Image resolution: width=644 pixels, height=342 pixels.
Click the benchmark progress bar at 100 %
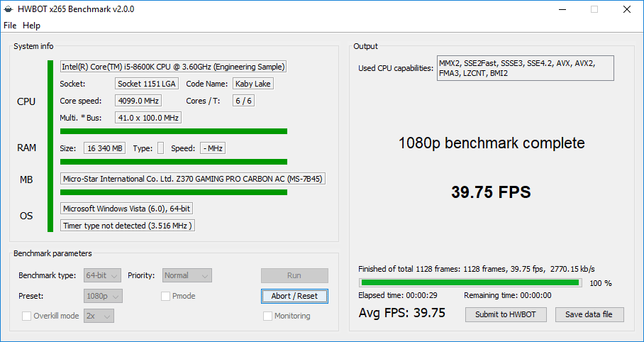pos(470,283)
